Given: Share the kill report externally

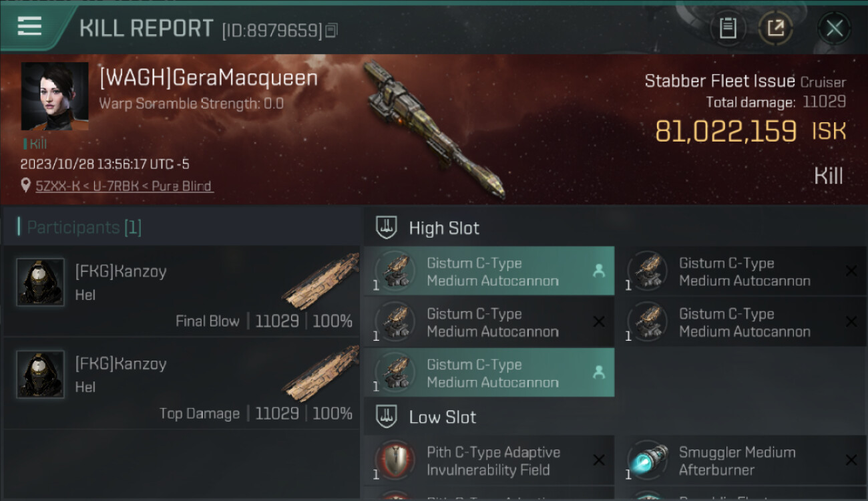Looking at the screenshot, I should [775, 29].
